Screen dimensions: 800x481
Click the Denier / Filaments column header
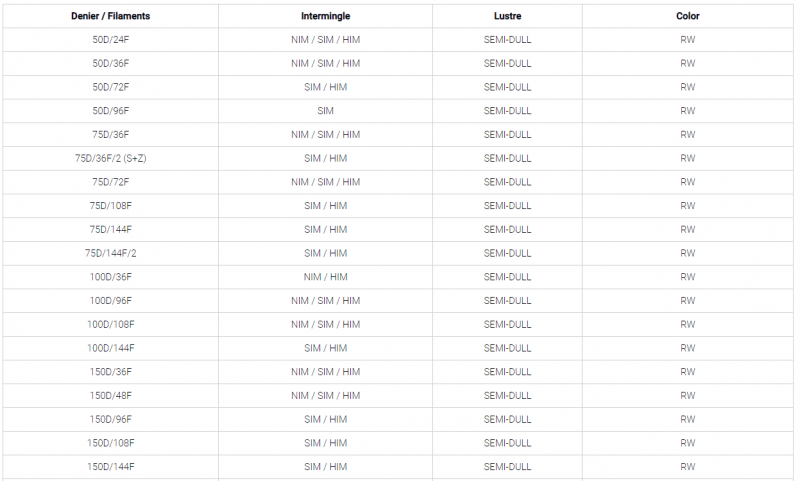tap(110, 16)
